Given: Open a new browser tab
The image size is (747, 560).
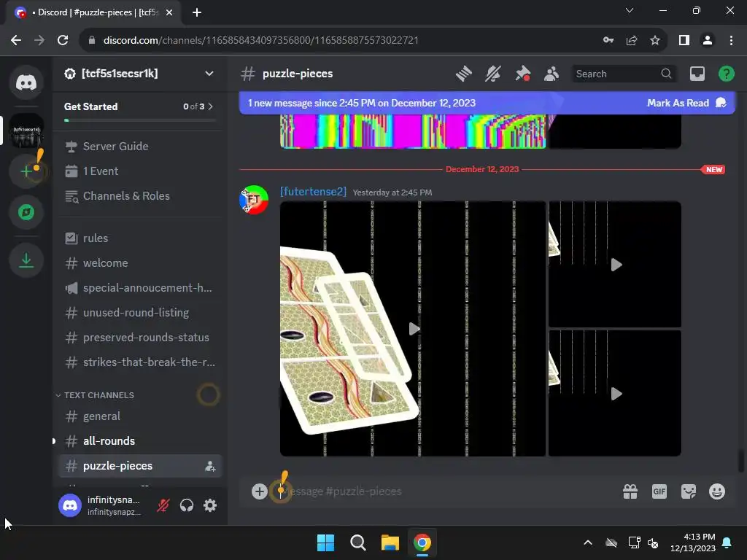Looking at the screenshot, I should (197, 12).
